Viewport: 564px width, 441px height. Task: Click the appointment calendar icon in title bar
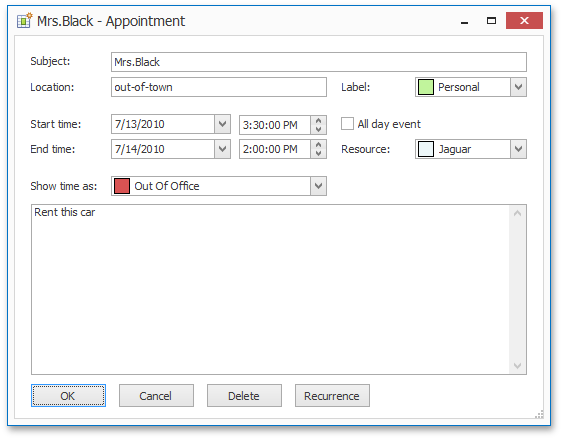(24, 21)
